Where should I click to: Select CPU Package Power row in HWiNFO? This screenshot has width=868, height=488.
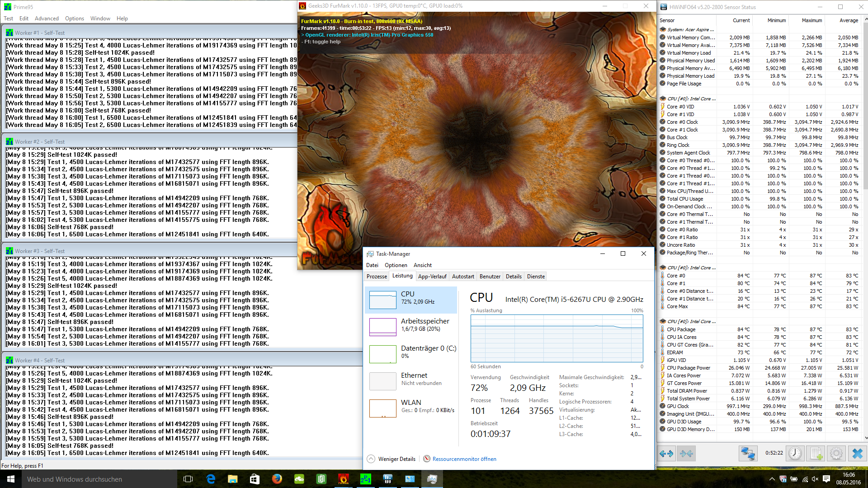click(x=759, y=368)
